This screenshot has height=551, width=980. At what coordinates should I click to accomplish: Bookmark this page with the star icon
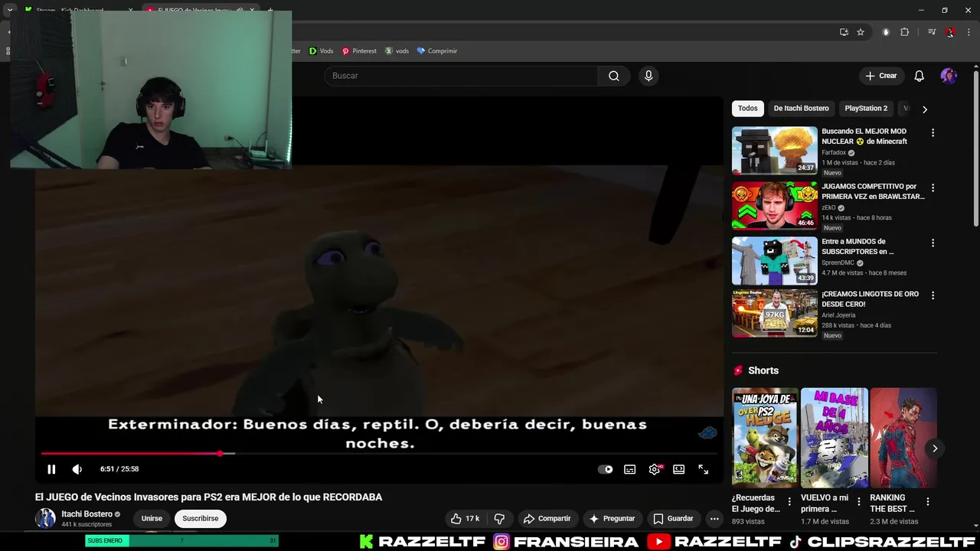point(861,32)
